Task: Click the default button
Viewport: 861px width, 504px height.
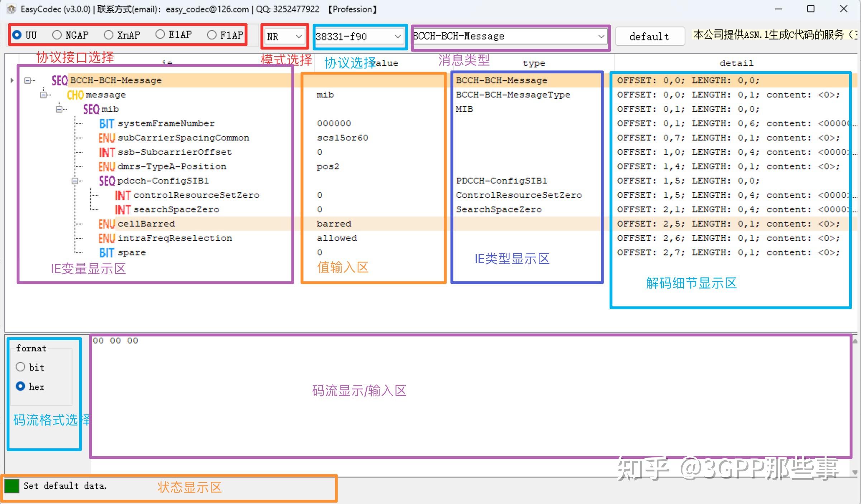Action: (x=650, y=36)
